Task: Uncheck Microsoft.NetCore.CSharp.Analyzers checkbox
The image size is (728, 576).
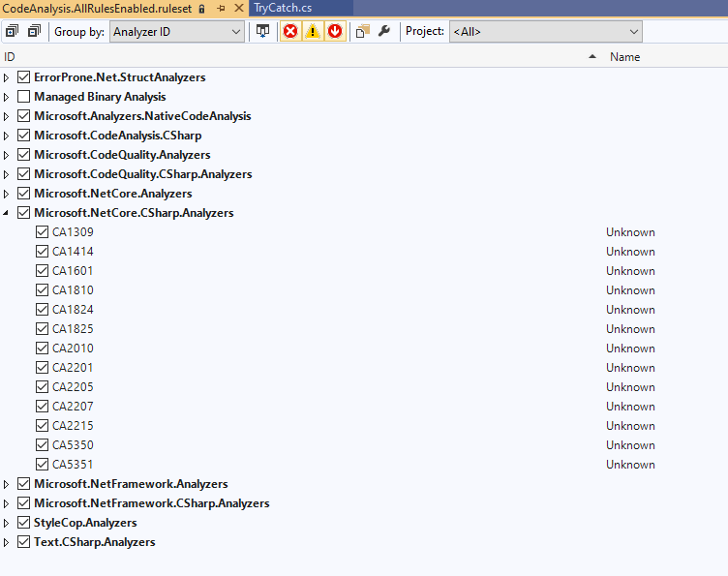Action: [x=23, y=213]
